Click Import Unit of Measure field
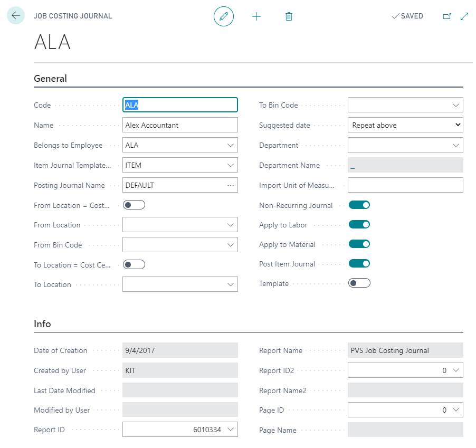This screenshot has width=476, height=448. (x=405, y=185)
